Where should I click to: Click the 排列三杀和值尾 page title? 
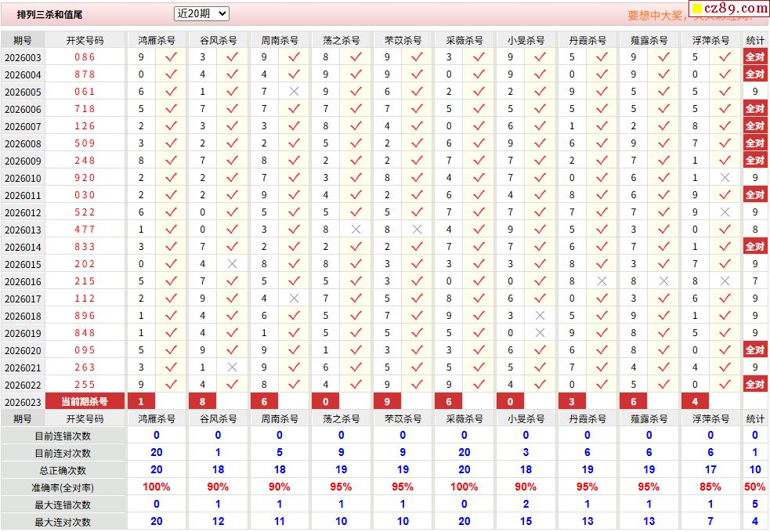[49, 15]
